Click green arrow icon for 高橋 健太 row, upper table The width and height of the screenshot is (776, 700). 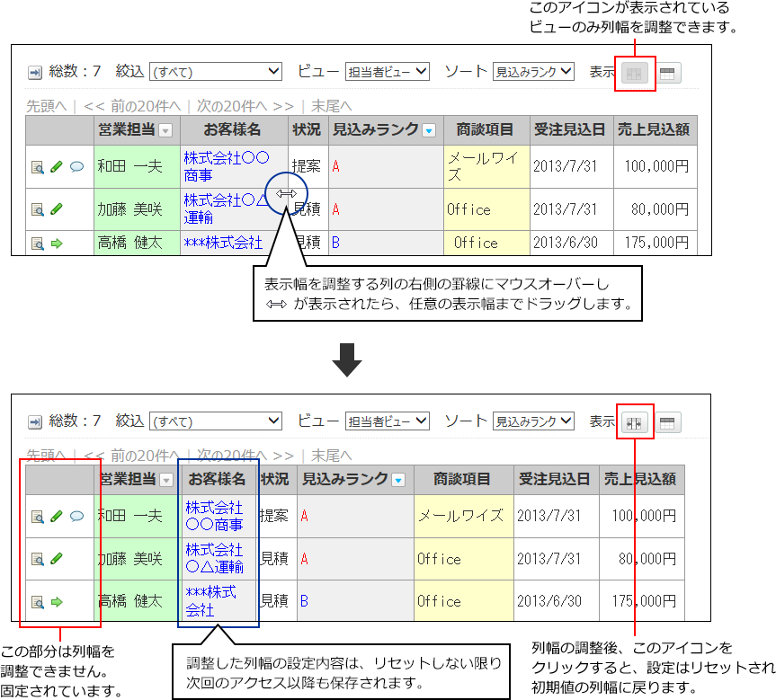[57, 244]
